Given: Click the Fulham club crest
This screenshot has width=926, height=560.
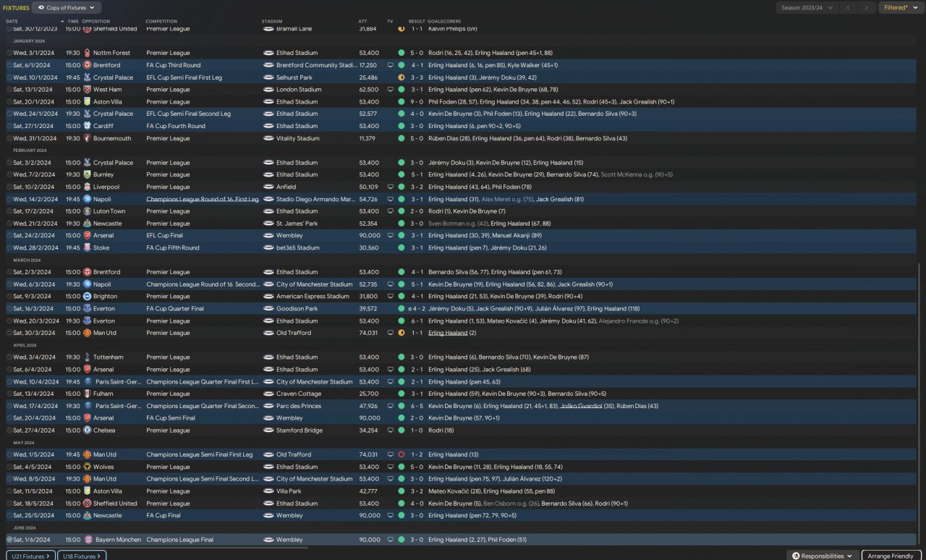Looking at the screenshot, I should tap(88, 394).
